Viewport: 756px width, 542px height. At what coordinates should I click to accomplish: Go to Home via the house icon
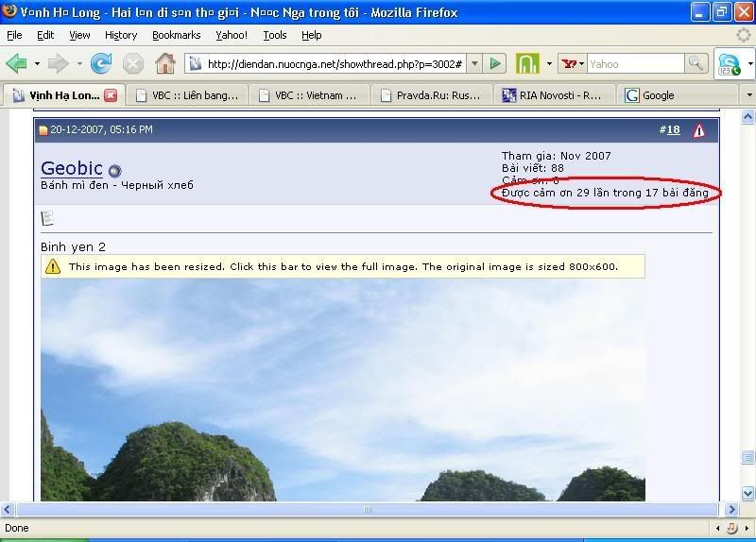[164, 64]
